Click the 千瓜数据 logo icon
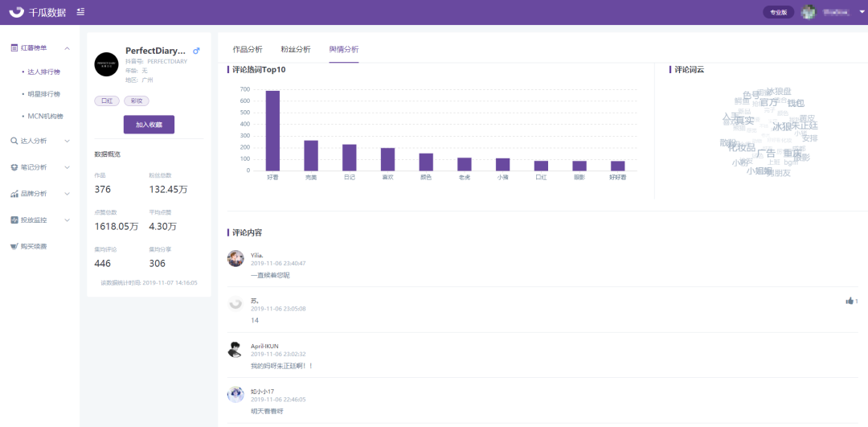The image size is (868, 427). (17, 11)
